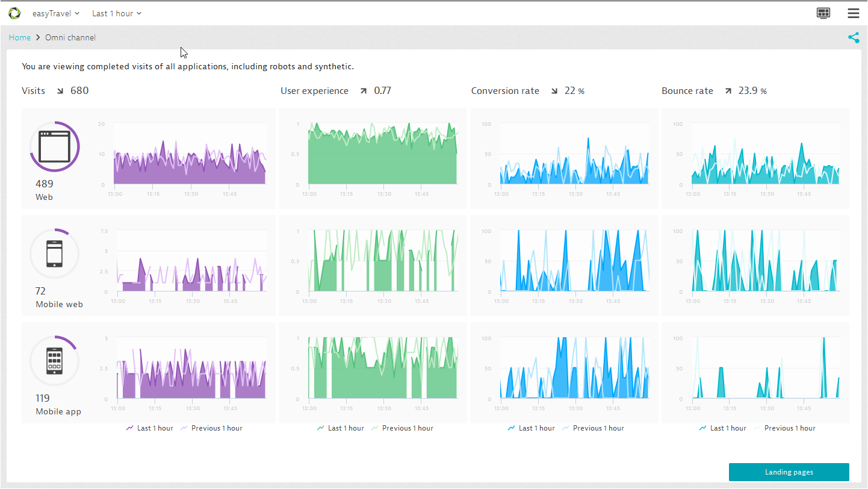868x489 pixels.
Task: Click the Dynatrace logo icon
Action: point(14,13)
